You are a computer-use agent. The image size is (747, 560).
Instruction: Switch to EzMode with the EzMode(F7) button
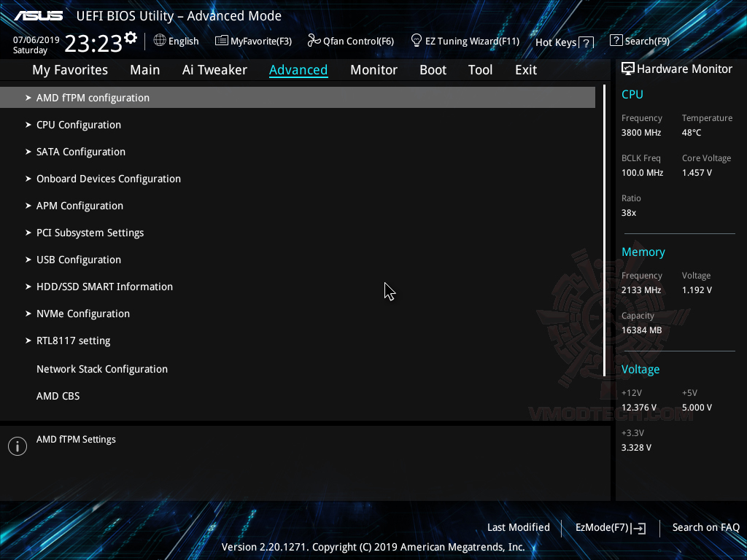[610, 527]
